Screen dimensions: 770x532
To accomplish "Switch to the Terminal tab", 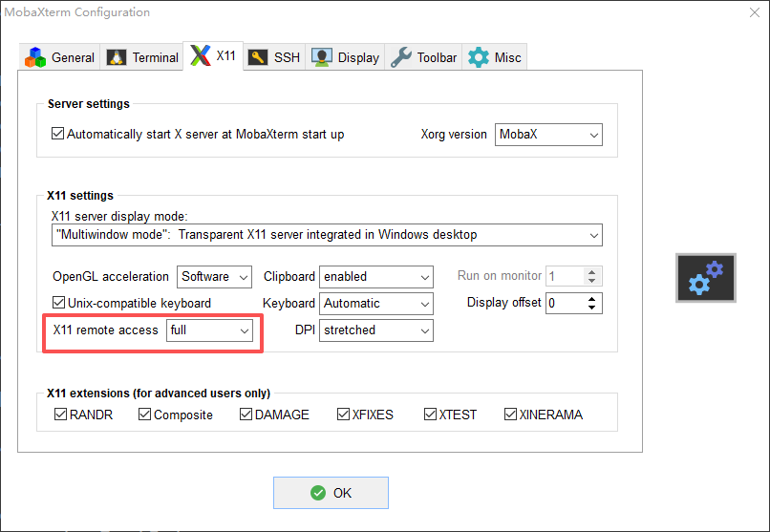I will tap(142, 57).
